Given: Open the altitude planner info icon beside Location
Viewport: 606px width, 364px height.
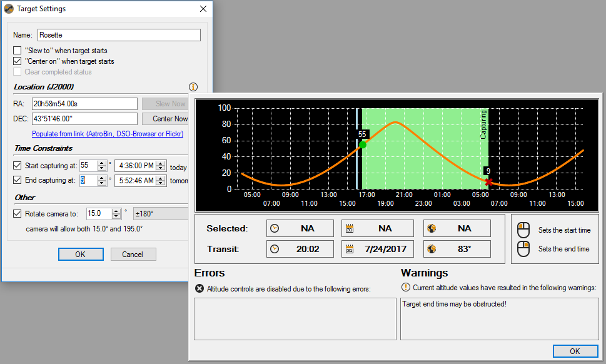Looking at the screenshot, I should coord(193,87).
